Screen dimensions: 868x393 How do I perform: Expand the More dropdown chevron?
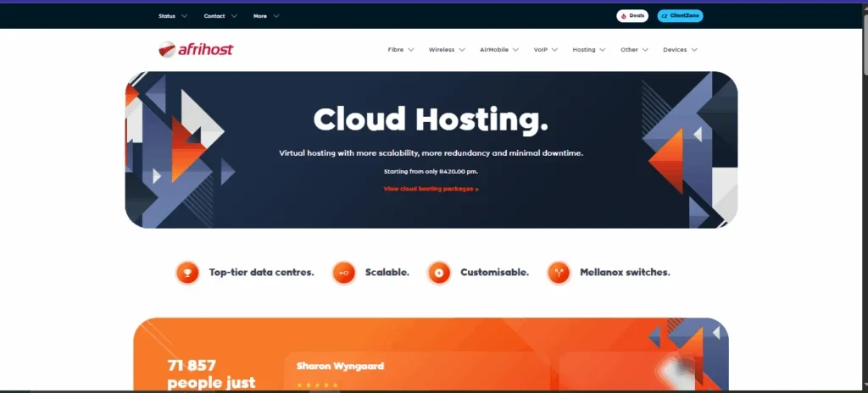[276, 16]
